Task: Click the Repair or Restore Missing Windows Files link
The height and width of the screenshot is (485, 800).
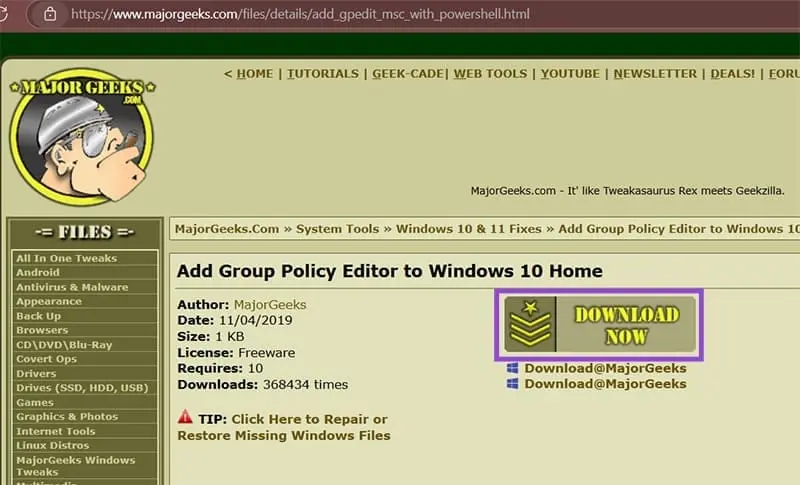Action: (284, 427)
